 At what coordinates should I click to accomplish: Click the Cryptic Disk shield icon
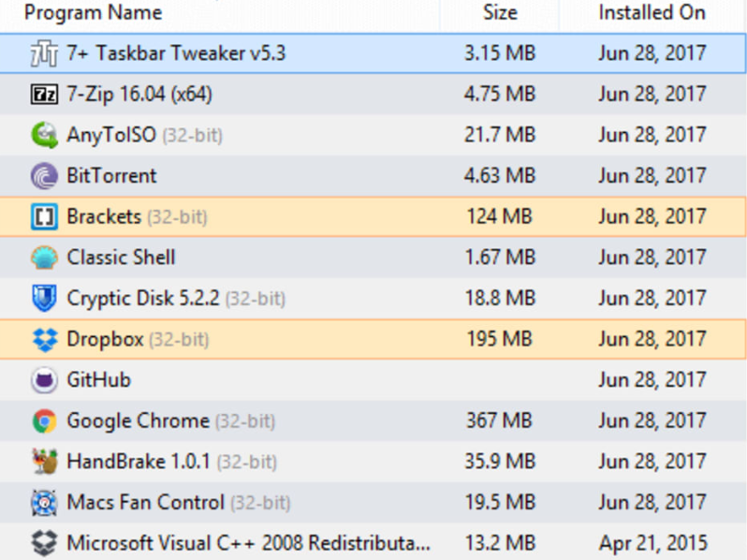pos(44,299)
